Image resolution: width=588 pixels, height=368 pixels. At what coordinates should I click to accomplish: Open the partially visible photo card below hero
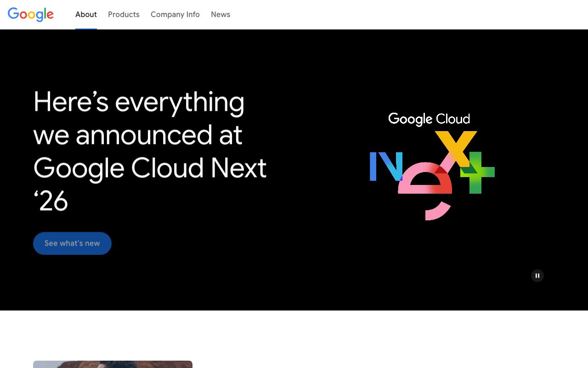click(113, 364)
